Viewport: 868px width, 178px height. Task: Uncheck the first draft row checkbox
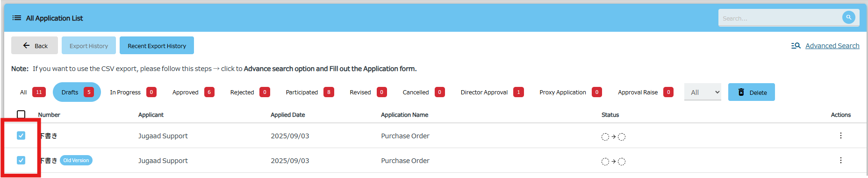click(x=21, y=135)
